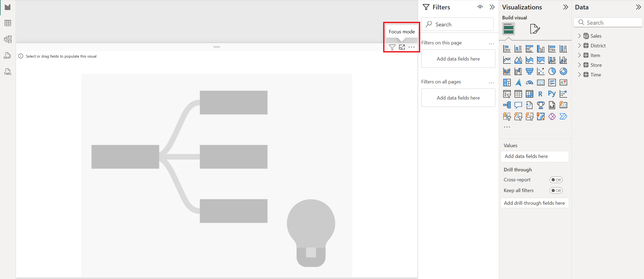Viewport: 644px width, 279px height.
Task: Select the Donut chart visual
Action: [x=563, y=71]
